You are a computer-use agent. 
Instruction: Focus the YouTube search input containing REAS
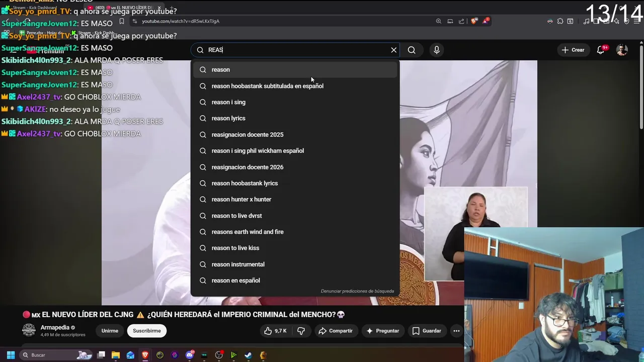pyautogui.click(x=295, y=50)
